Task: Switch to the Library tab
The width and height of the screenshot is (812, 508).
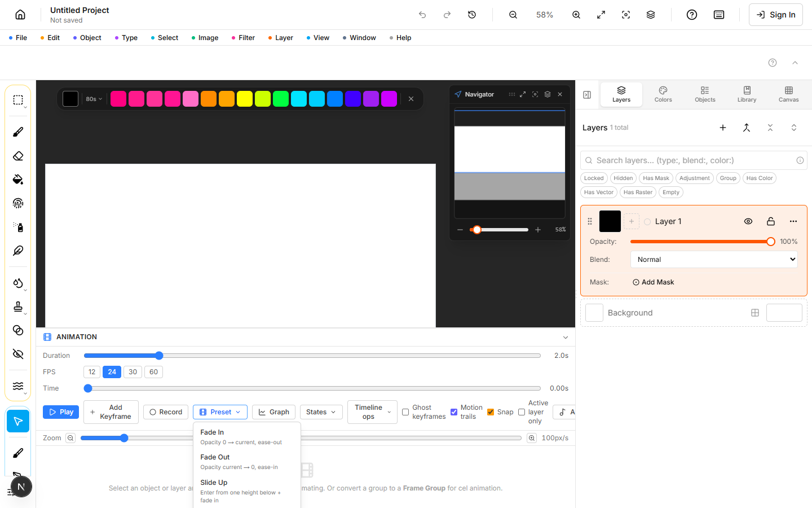Action: [x=747, y=94]
